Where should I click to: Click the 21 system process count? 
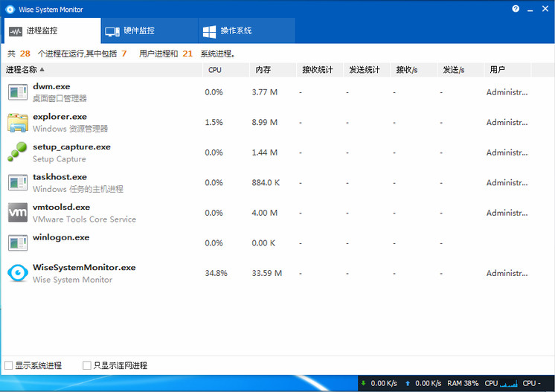click(x=187, y=54)
